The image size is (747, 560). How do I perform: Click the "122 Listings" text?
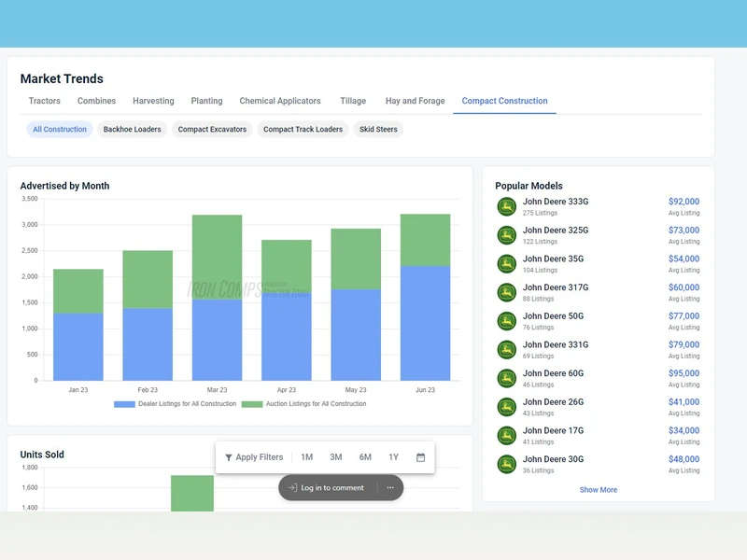(540, 242)
